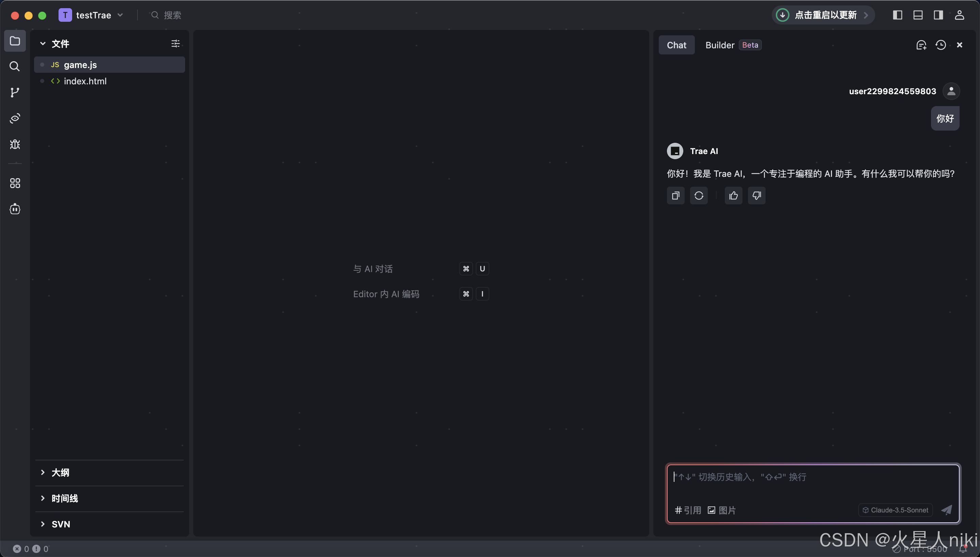
Task: Thumbs down the Trae AI reply
Action: [756, 196]
